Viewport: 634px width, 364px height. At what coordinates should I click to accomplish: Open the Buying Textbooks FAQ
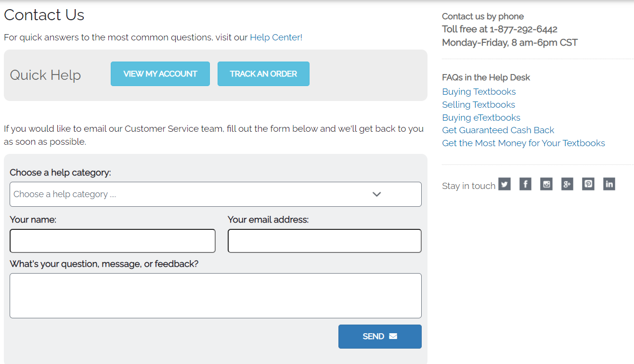[x=479, y=92]
